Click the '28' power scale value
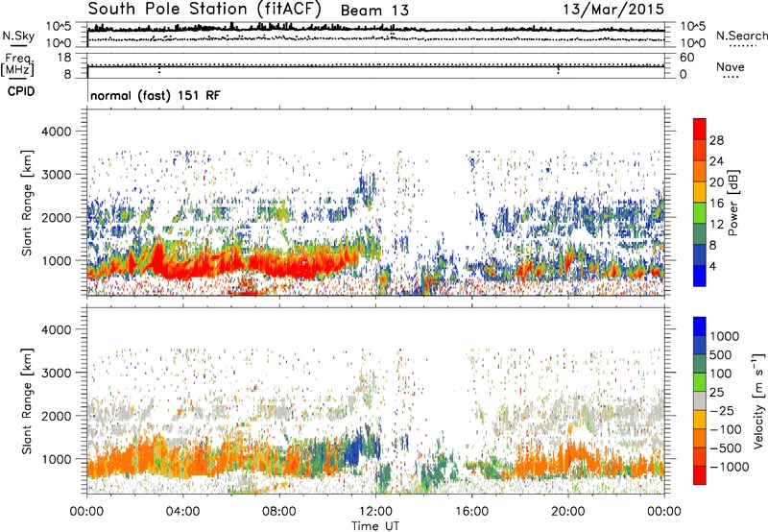 click(x=716, y=140)
